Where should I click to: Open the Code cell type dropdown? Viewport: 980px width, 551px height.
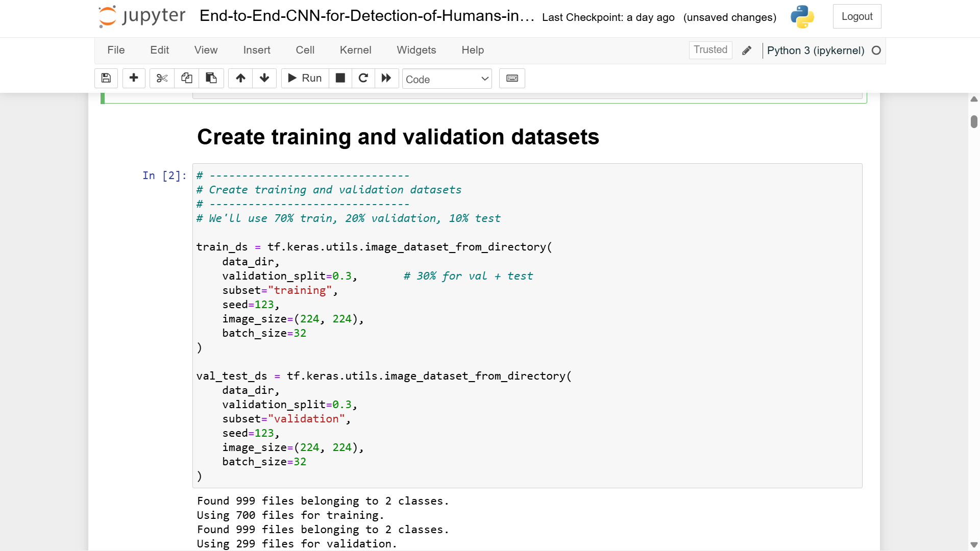pos(447,79)
